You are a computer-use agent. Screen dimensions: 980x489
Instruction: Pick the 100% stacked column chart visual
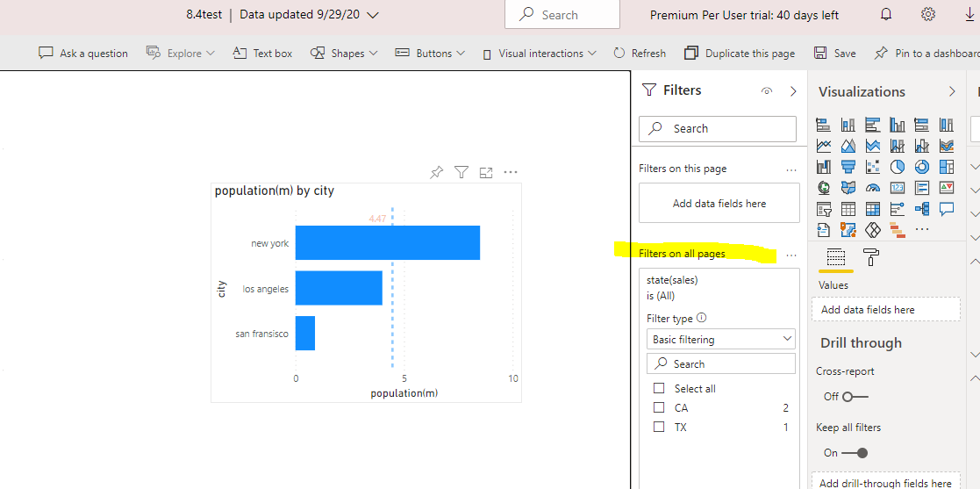[x=947, y=125]
